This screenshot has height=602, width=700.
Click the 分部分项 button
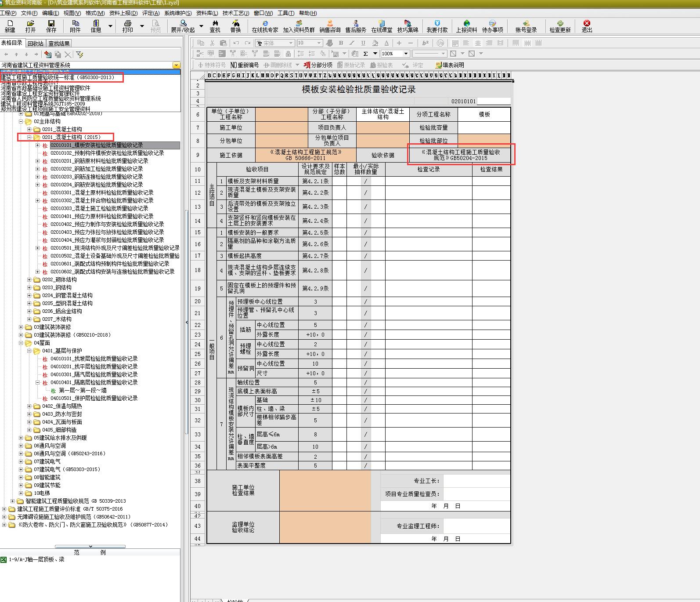pyautogui.click(x=318, y=65)
